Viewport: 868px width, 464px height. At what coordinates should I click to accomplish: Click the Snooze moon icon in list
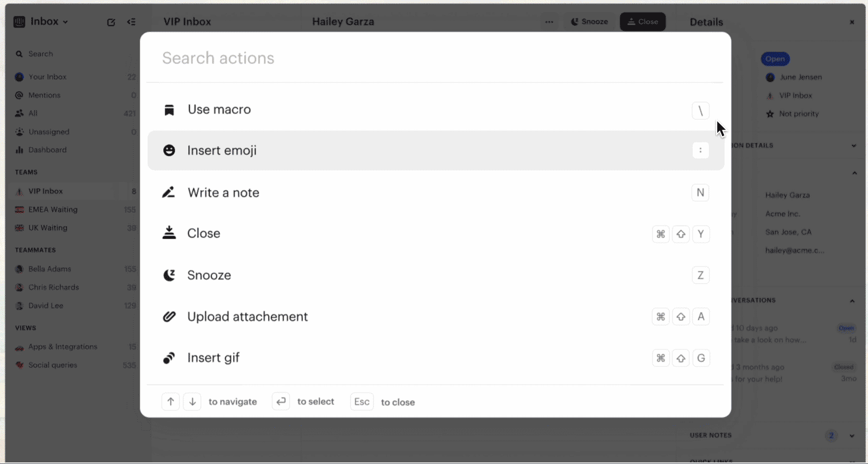(169, 275)
